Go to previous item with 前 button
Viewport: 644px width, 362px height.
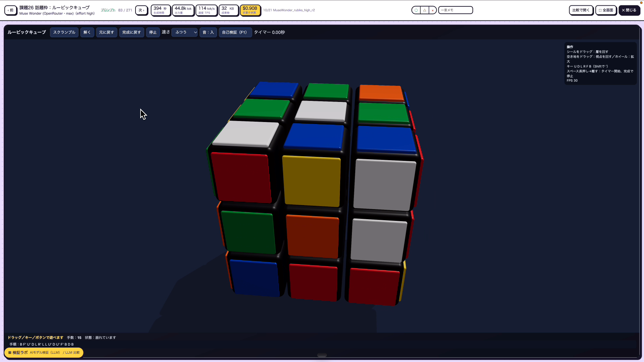(11, 10)
